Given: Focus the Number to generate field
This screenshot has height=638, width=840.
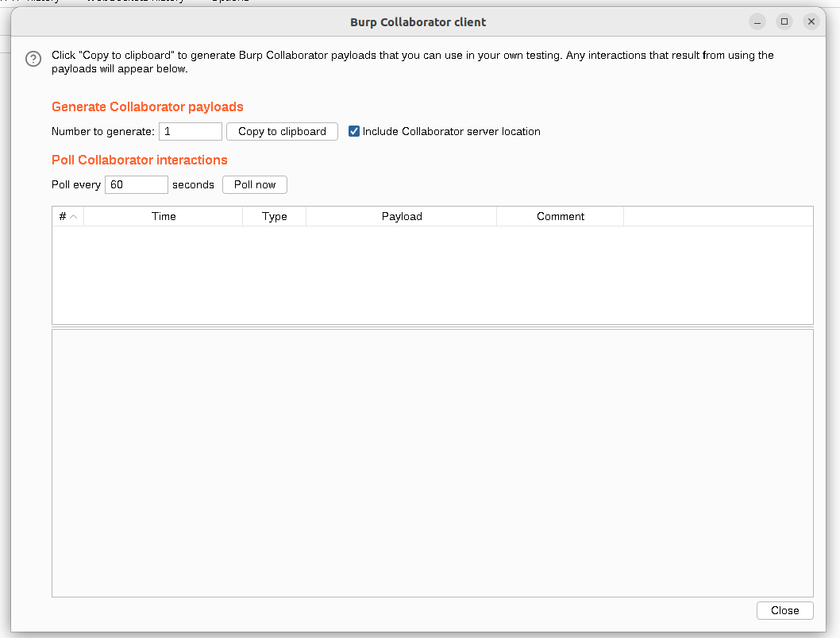Looking at the screenshot, I should 191,131.
